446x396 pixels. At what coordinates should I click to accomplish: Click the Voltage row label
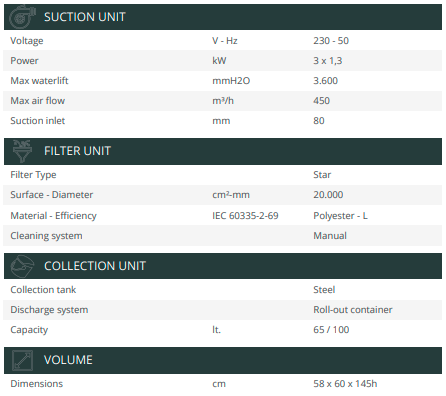[27, 41]
